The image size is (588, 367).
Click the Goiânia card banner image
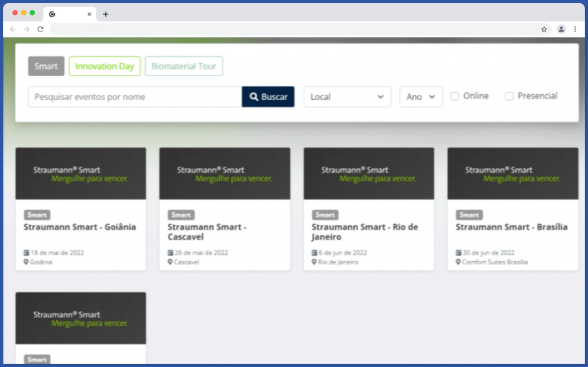(x=81, y=174)
